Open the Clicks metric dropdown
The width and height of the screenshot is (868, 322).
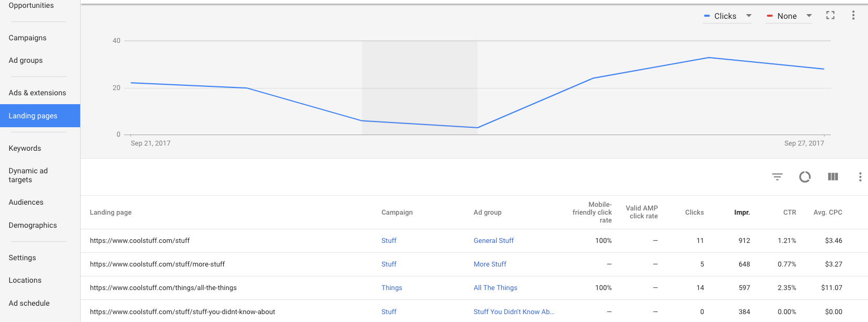point(728,16)
